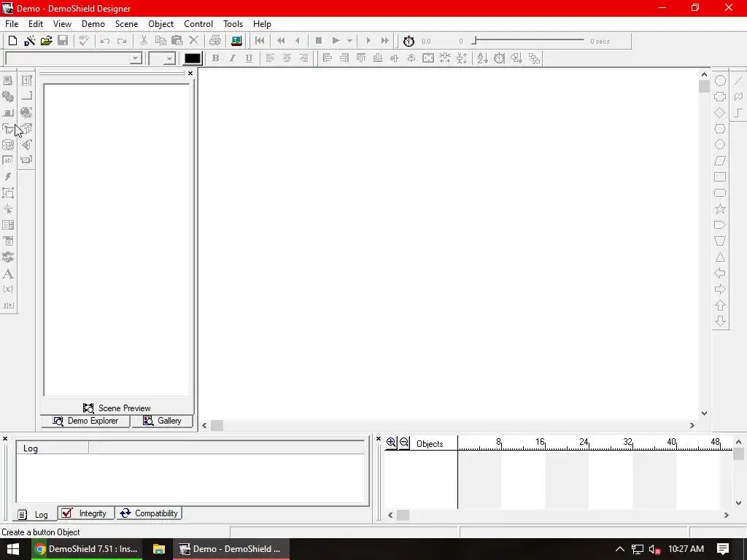
Task: Open the black text color swatch
Action: (193, 58)
